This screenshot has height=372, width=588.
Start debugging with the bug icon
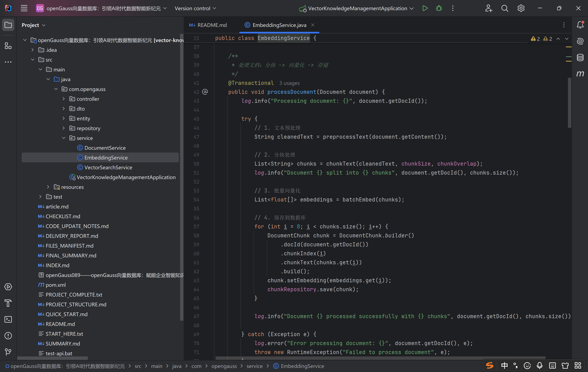pyautogui.click(x=439, y=8)
